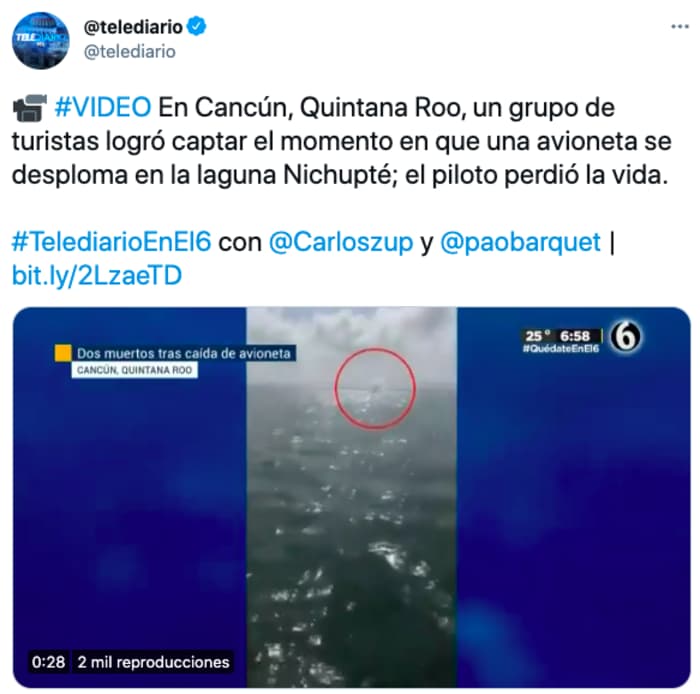This screenshot has width=700, height=694.
Task: Click the #QuédateEnEl6 overlay text
Action: [x=561, y=349]
